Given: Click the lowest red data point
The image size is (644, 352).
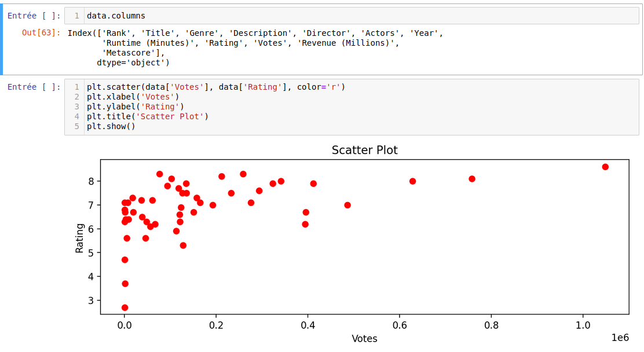Looking at the screenshot, I should click(x=125, y=307).
